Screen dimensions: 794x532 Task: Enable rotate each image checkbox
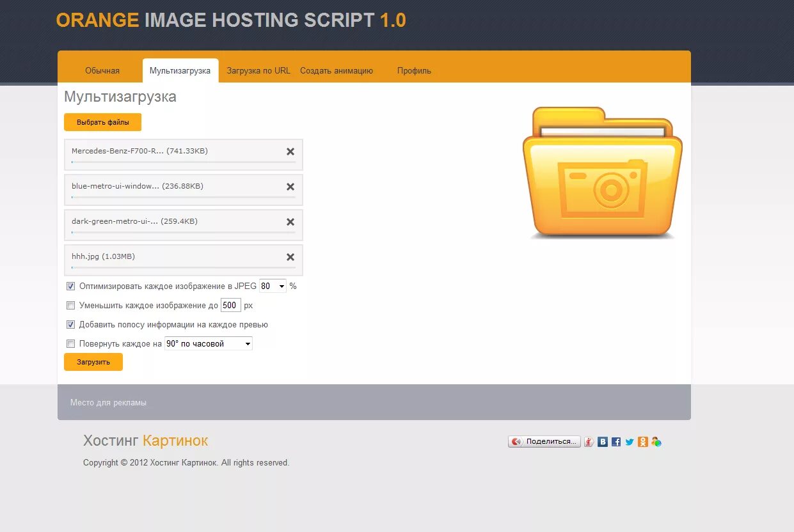coord(71,344)
